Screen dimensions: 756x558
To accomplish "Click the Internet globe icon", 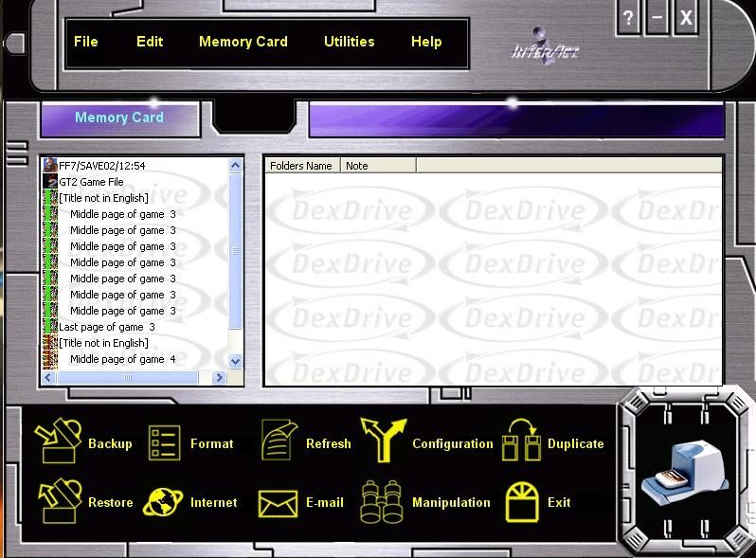I will (x=163, y=502).
